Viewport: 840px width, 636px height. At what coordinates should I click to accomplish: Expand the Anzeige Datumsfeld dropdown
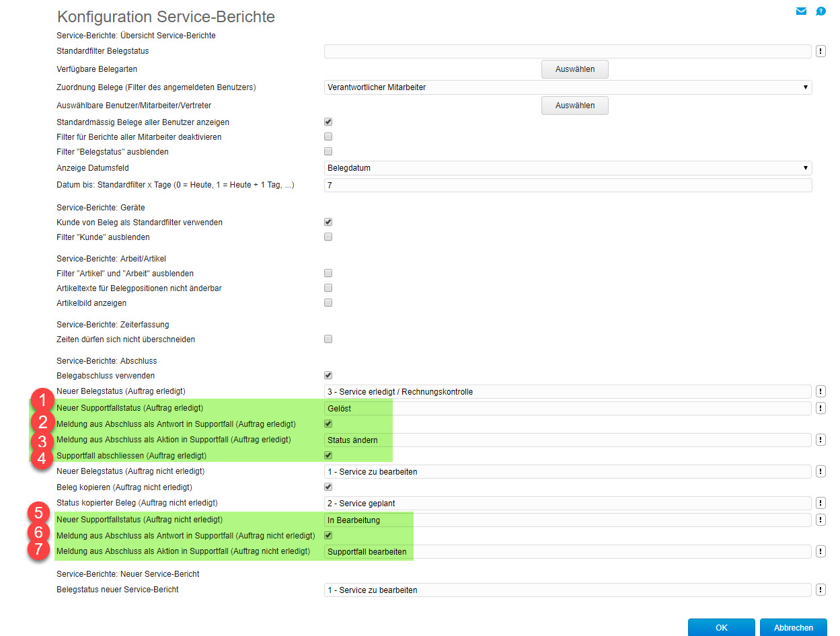coord(568,168)
